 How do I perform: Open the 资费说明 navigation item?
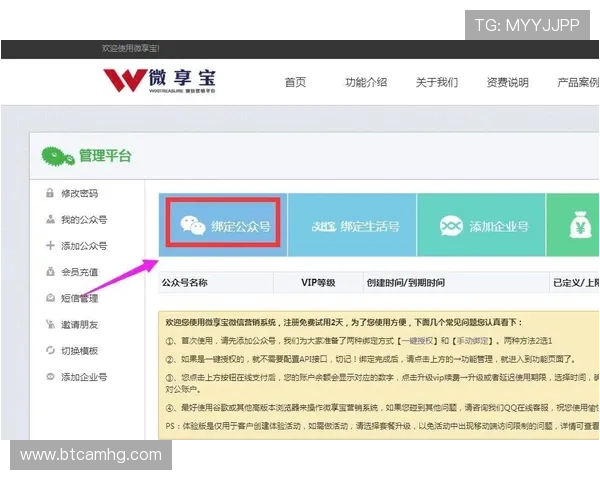(507, 82)
